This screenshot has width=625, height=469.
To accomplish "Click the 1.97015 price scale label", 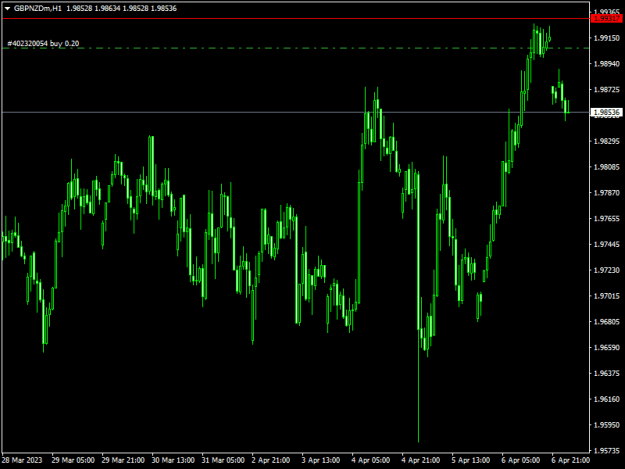I will [x=607, y=296].
